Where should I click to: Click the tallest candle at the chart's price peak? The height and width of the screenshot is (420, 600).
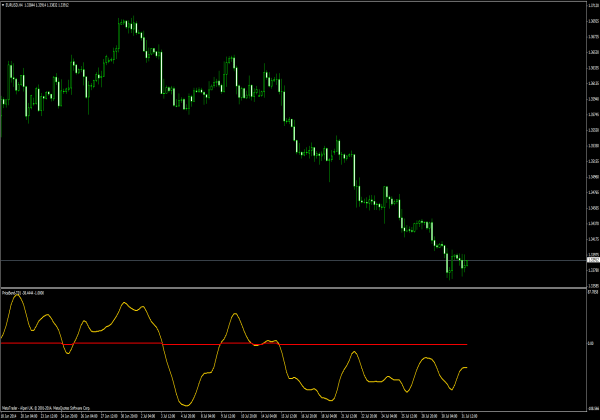[x=119, y=33]
